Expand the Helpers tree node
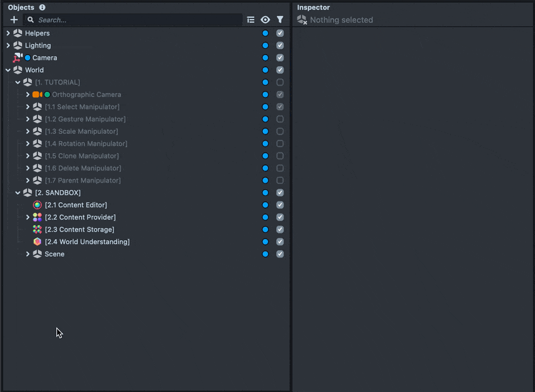Image resolution: width=535 pixels, height=392 pixels. 8,33
